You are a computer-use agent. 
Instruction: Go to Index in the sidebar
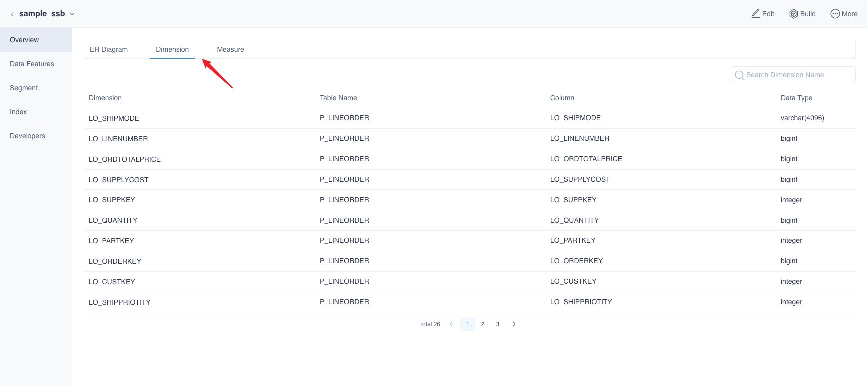coord(18,112)
